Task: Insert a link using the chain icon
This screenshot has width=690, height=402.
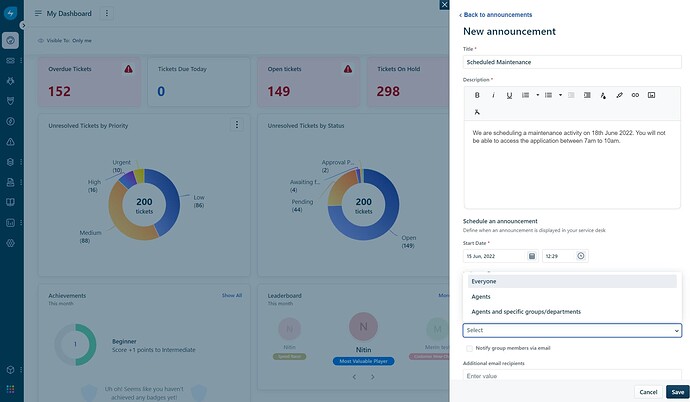Action: [x=635, y=95]
